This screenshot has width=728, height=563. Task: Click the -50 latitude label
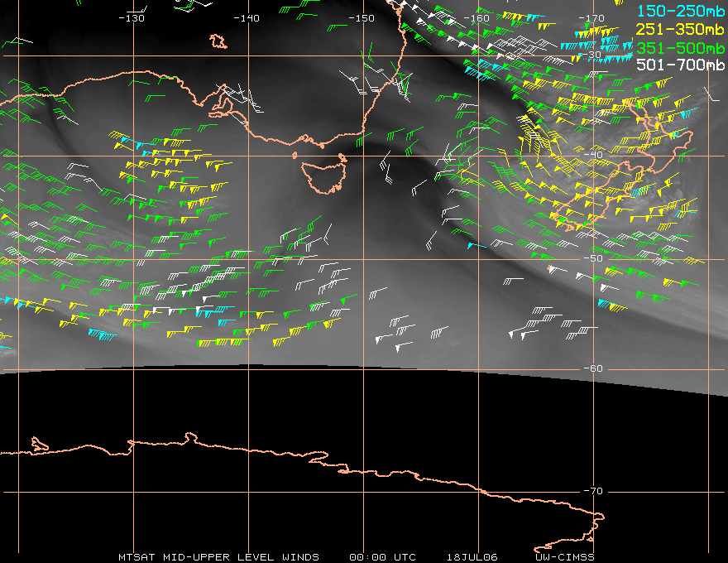tap(593, 258)
